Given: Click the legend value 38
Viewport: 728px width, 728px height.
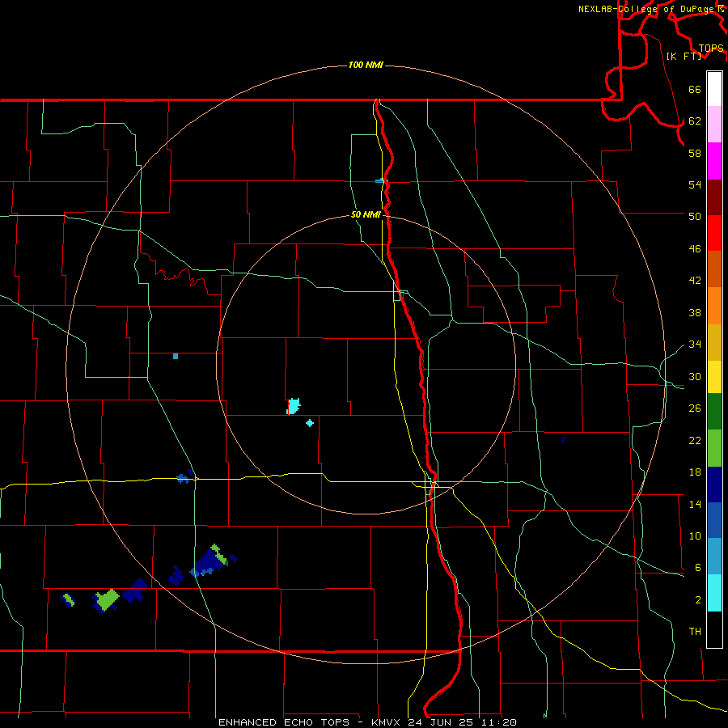Looking at the screenshot, I should point(695,313).
